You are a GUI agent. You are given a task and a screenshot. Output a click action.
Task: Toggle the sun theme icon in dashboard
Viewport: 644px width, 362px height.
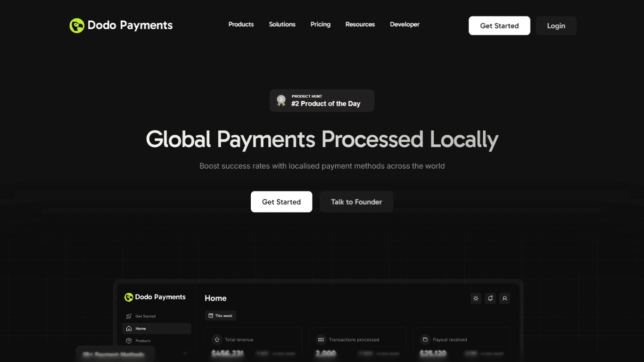[x=476, y=298]
